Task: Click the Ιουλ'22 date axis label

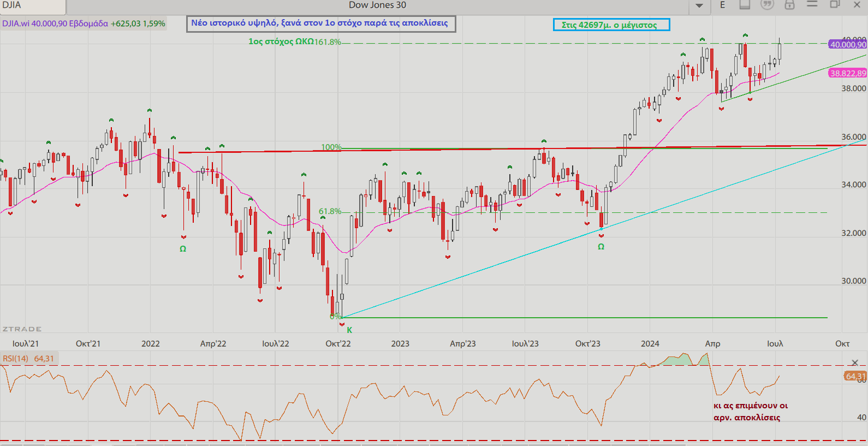Action: point(276,343)
